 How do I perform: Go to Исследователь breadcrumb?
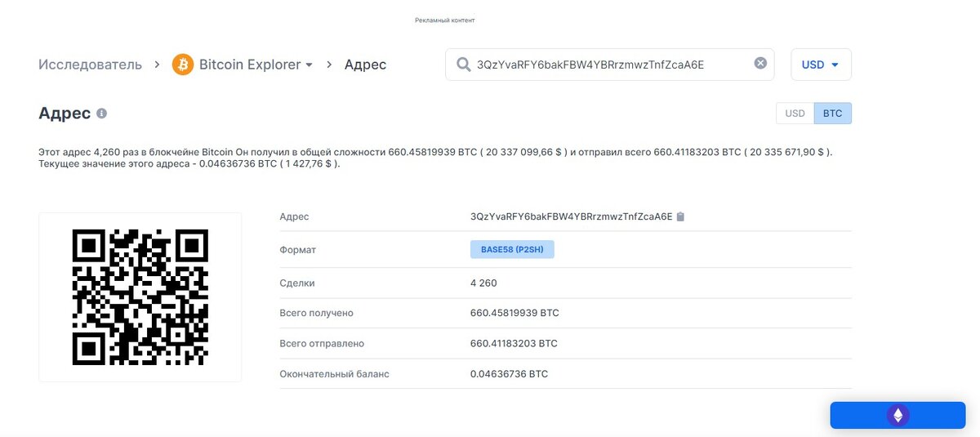(x=90, y=65)
